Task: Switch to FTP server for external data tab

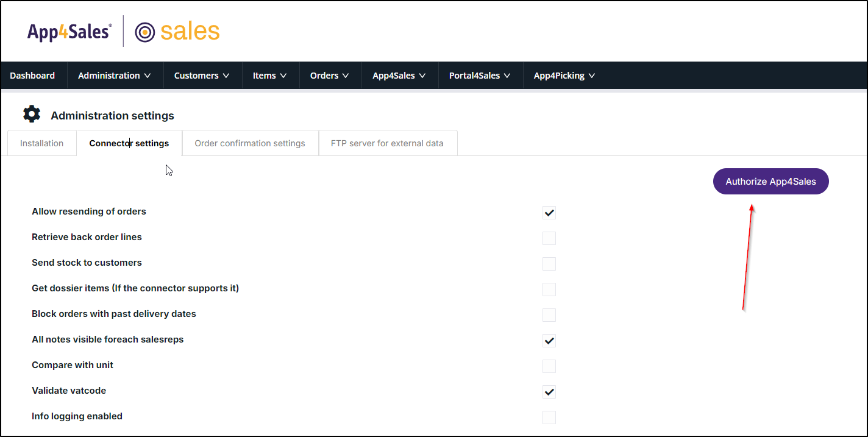Action: [x=388, y=143]
